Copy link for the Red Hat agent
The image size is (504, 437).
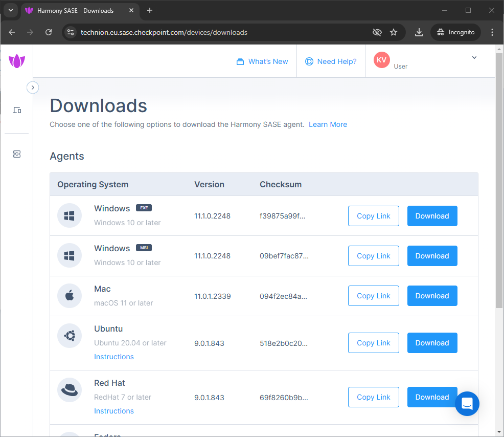tap(374, 397)
